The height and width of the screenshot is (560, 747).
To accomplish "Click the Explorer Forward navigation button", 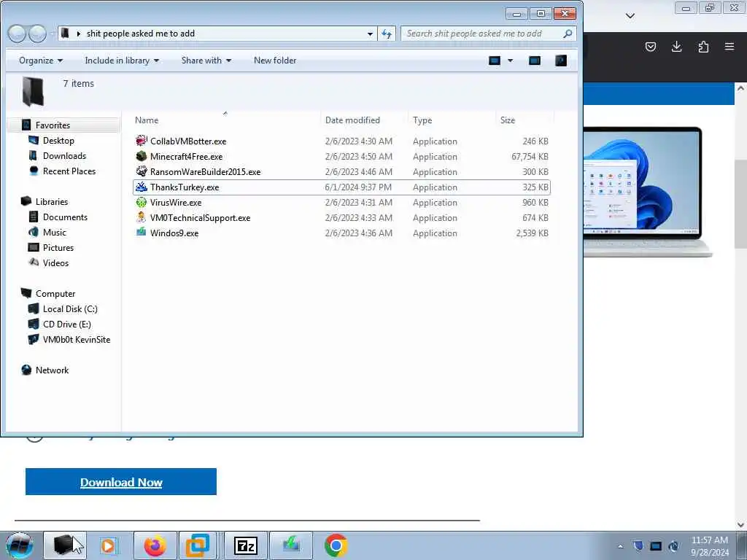I will 37,34.
